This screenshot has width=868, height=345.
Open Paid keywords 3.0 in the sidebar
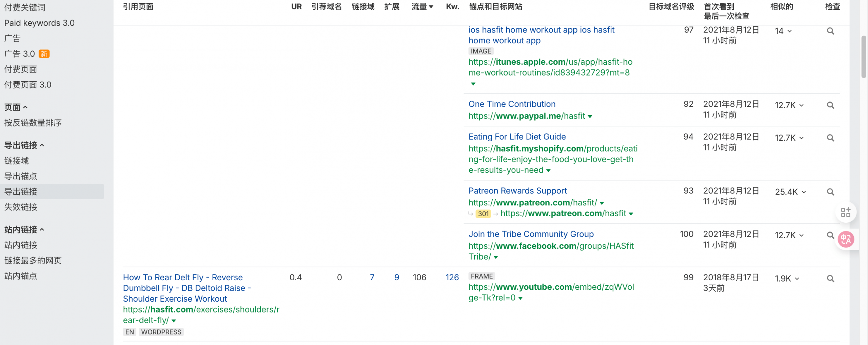(x=39, y=23)
